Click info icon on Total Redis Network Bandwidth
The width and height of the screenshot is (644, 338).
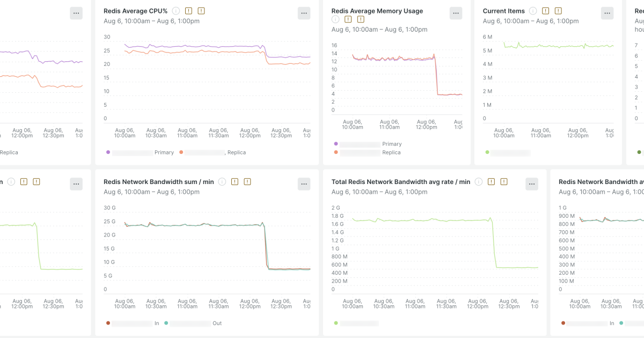[478, 182]
